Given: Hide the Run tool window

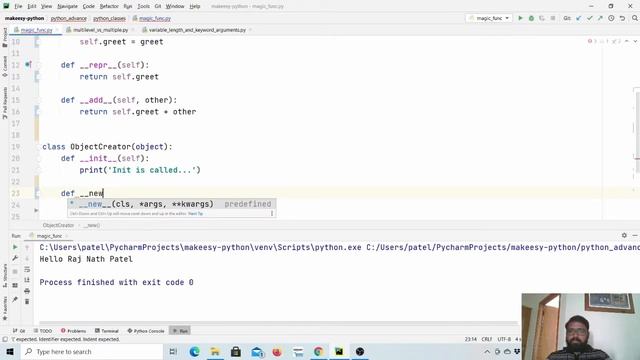Looking at the screenshot, I should click(x=635, y=236).
